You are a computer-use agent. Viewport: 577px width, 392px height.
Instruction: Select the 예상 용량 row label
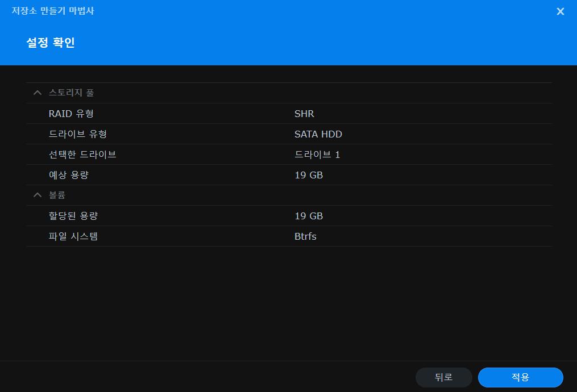click(69, 175)
